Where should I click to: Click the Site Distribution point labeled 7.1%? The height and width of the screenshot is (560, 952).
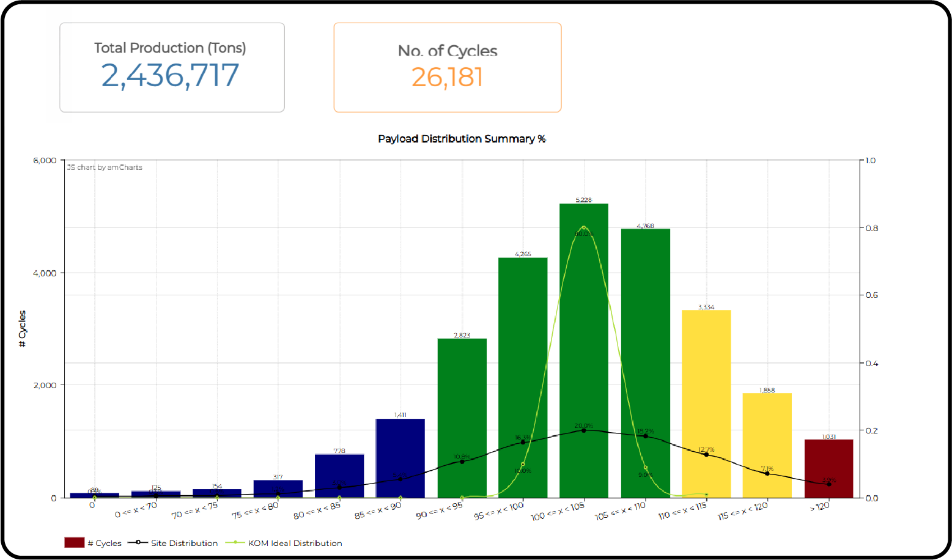click(767, 473)
